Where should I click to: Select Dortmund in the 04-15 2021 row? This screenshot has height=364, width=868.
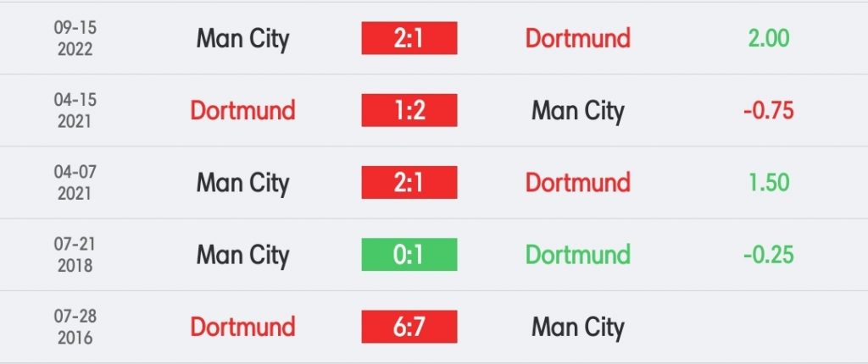tap(243, 110)
